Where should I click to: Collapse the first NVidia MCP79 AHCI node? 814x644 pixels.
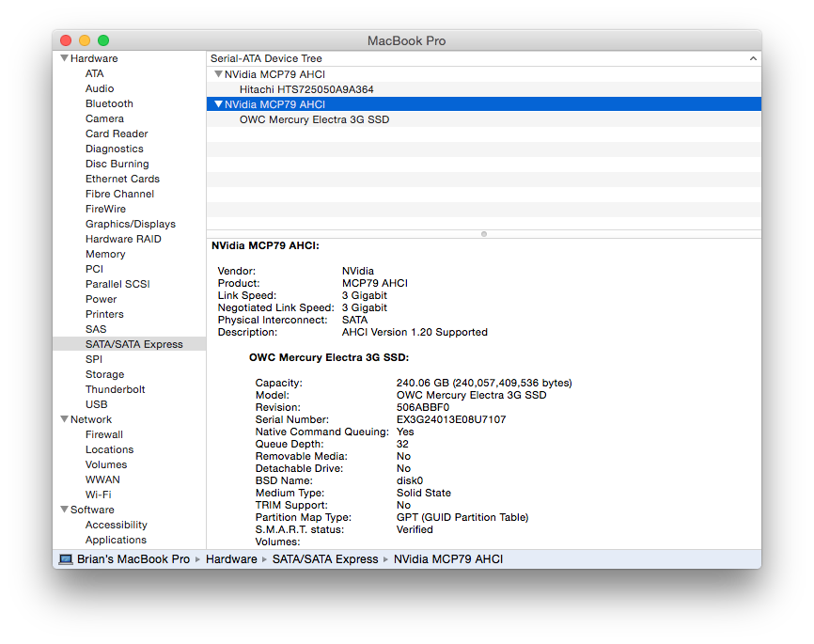pos(219,74)
